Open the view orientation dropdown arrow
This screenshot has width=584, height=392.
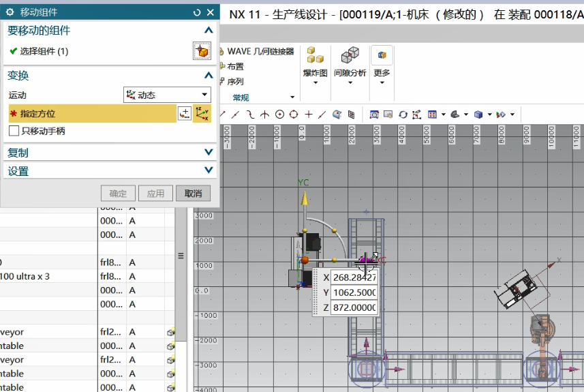pos(466,115)
